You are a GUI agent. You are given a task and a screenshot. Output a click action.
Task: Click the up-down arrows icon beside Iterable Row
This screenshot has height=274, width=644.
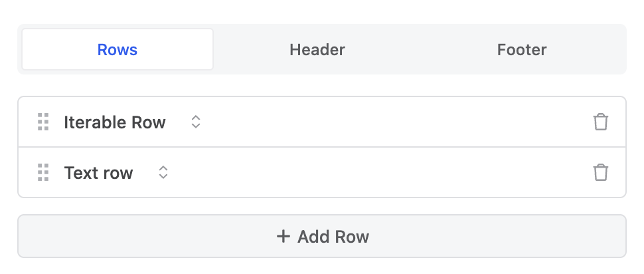click(196, 122)
